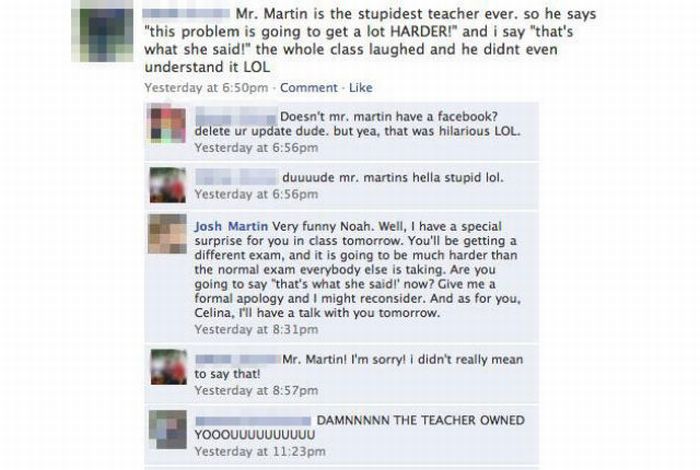Open the blurred name before 'Doesn't mr. martin have a facebook?'
This screenshot has width=700, height=470.
(x=236, y=116)
